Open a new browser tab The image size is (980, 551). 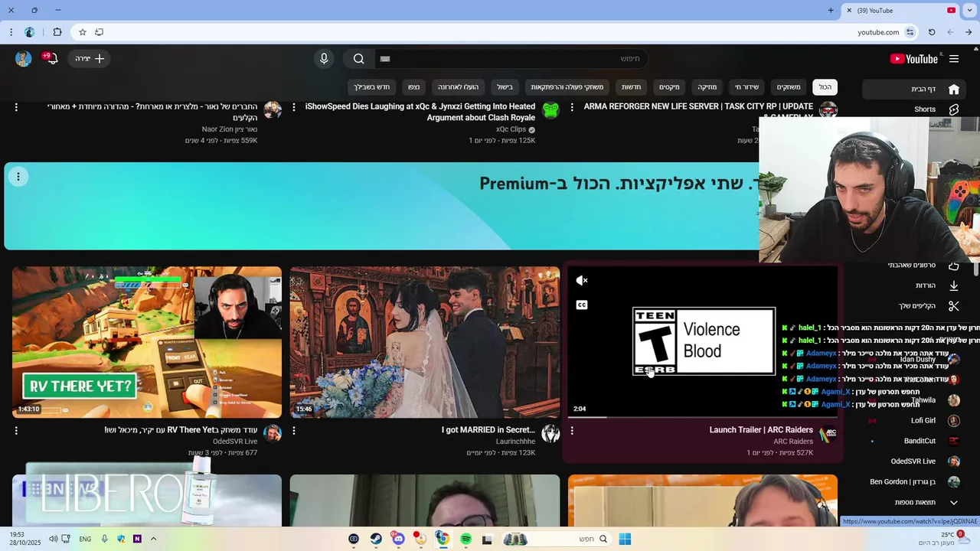(831, 11)
